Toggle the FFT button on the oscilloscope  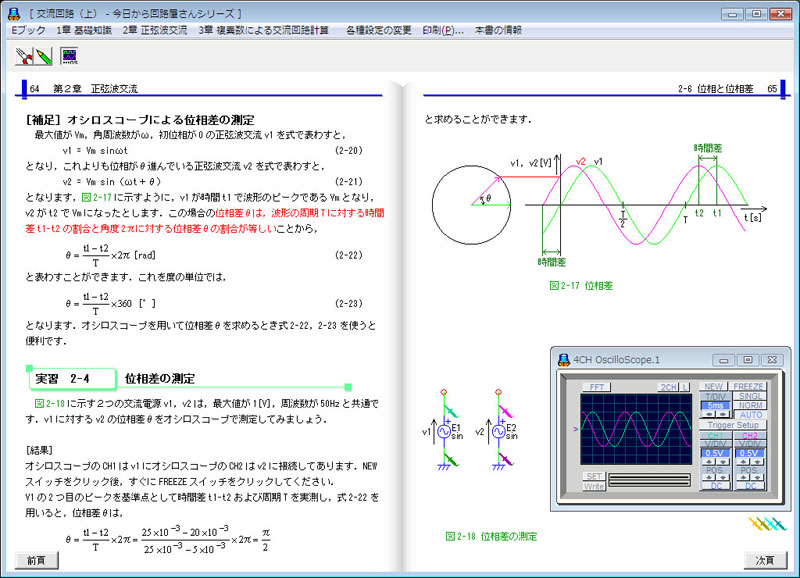pyautogui.click(x=596, y=387)
